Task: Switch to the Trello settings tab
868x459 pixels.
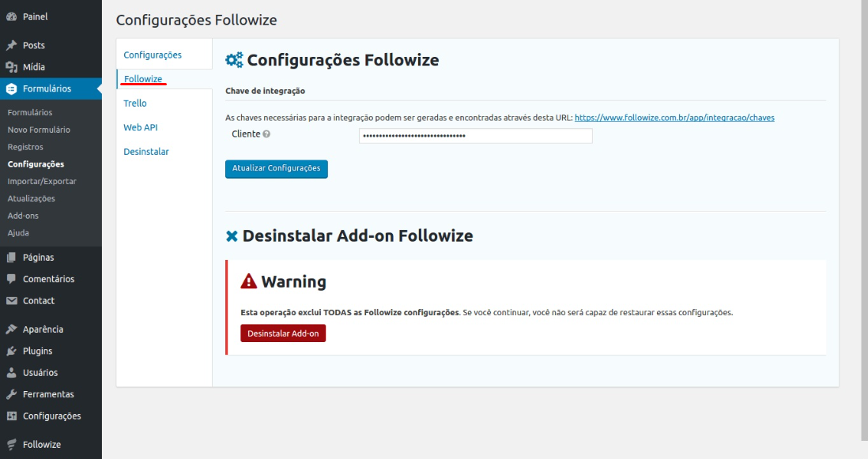Action: (x=135, y=103)
